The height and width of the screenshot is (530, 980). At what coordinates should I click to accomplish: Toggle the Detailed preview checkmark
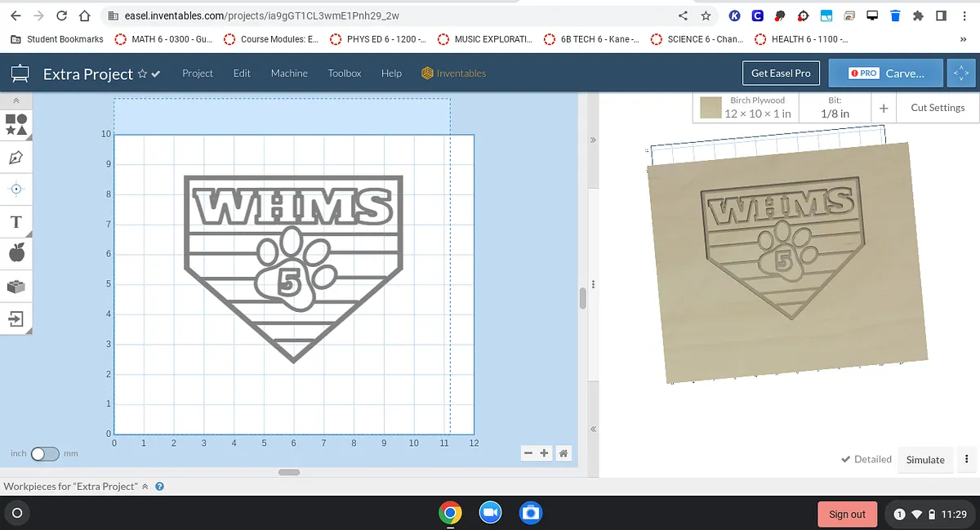click(x=866, y=460)
